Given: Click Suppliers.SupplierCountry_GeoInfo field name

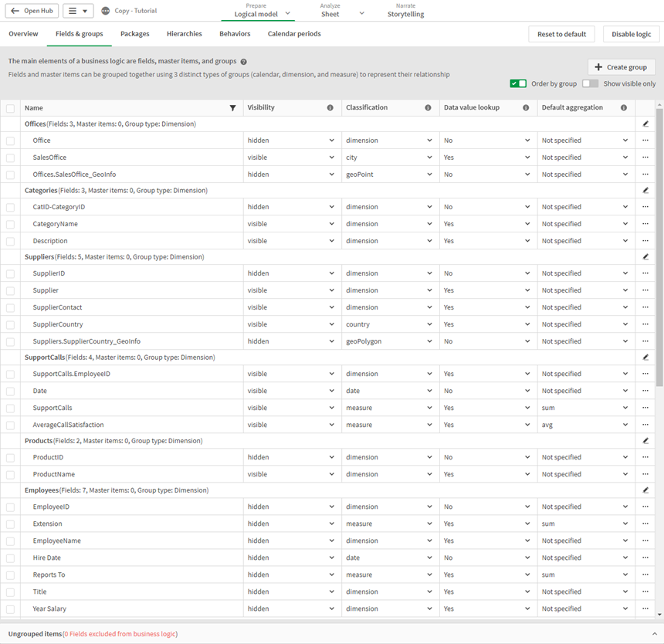Looking at the screenshot, I should coord(86,341).
